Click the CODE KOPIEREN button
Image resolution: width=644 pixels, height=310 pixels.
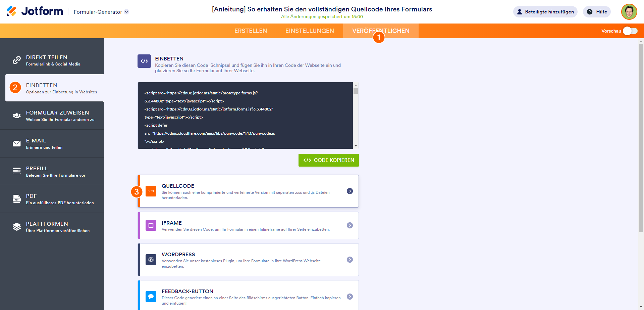[329, 160]
